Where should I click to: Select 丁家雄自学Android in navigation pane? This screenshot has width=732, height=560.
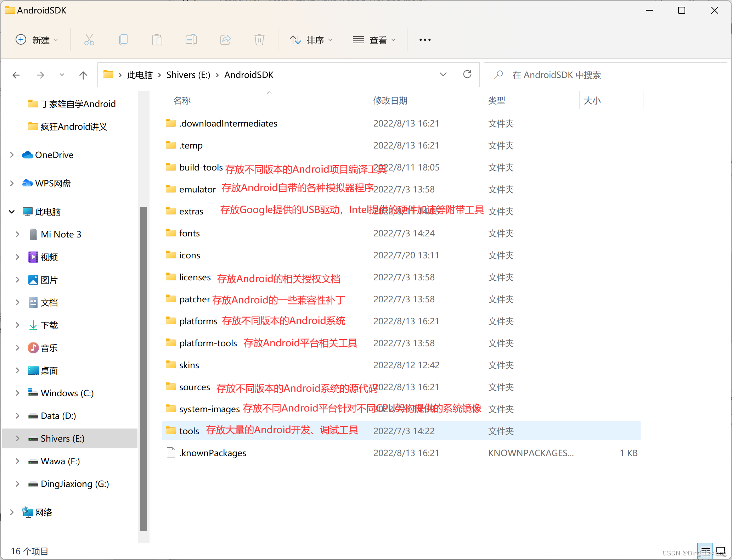[72, 104]
